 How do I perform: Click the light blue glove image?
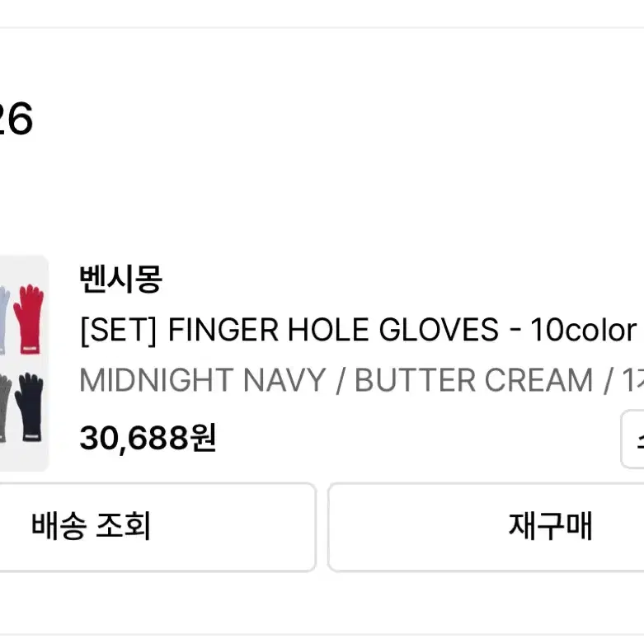point(4,321)
